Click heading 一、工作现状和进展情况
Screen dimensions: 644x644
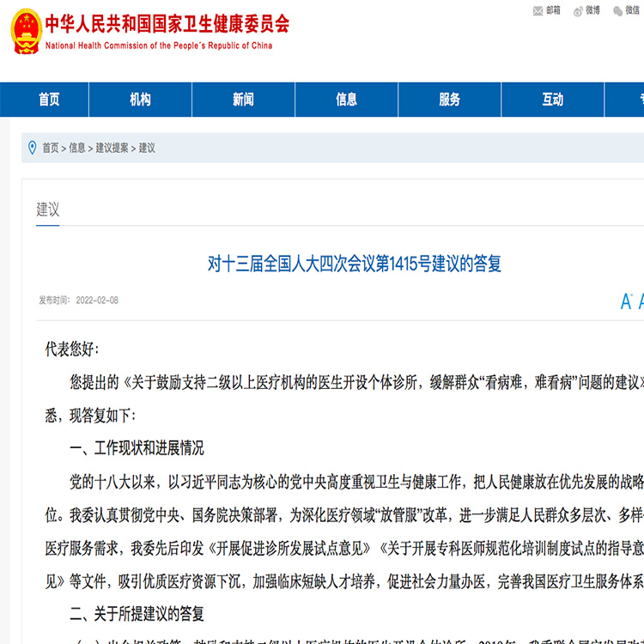(137, 448)
